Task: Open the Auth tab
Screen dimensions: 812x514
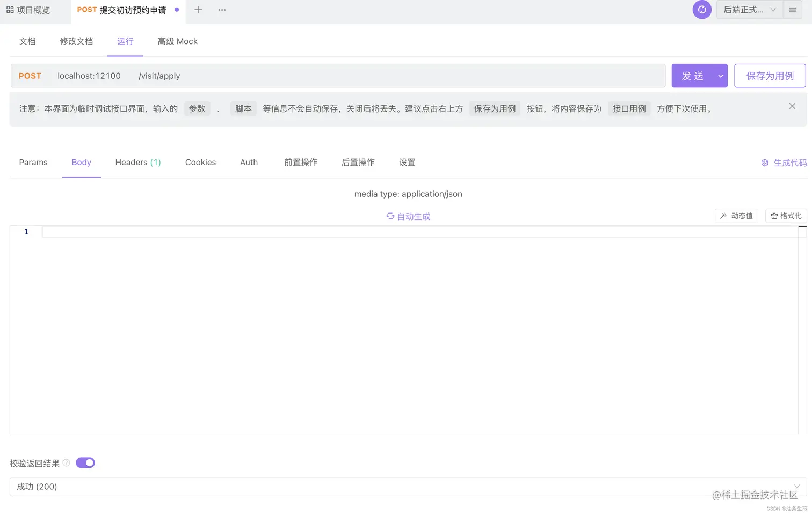Action: coord(249,163)
